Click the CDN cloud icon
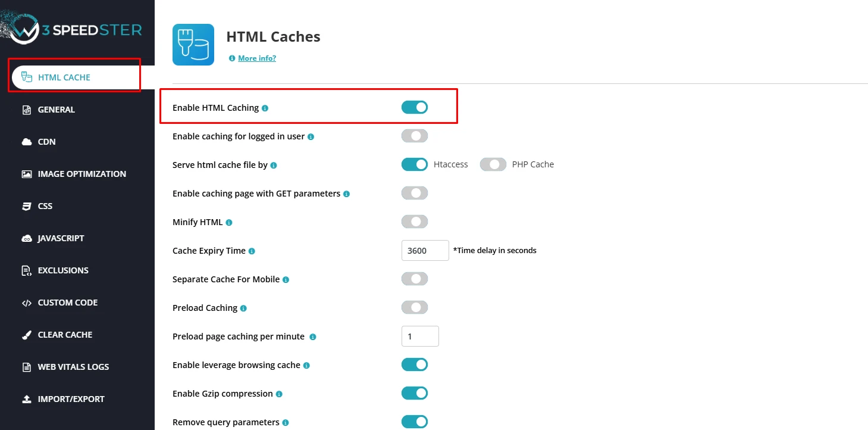The height and width of the screenshot is (430, 868). (x=26, y=142)
